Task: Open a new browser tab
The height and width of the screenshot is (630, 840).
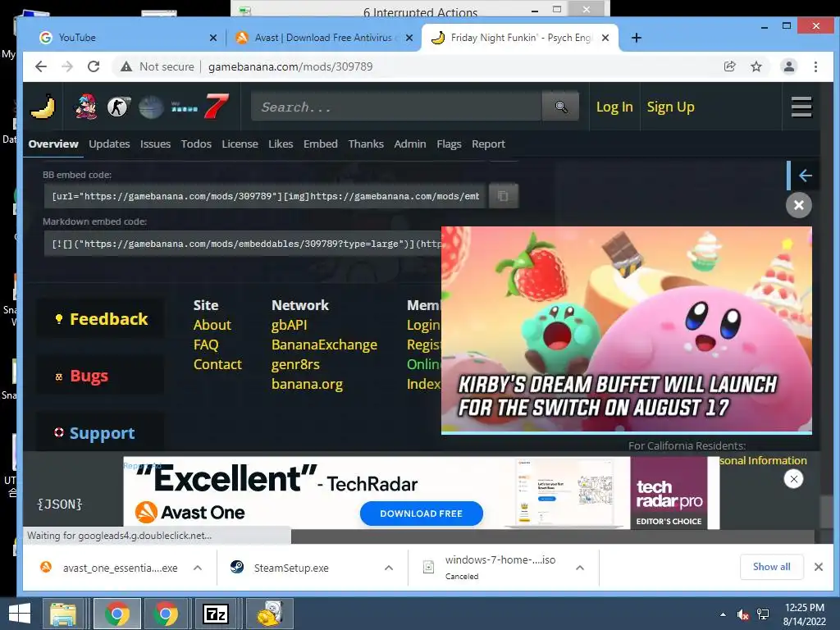Action: 636,38
